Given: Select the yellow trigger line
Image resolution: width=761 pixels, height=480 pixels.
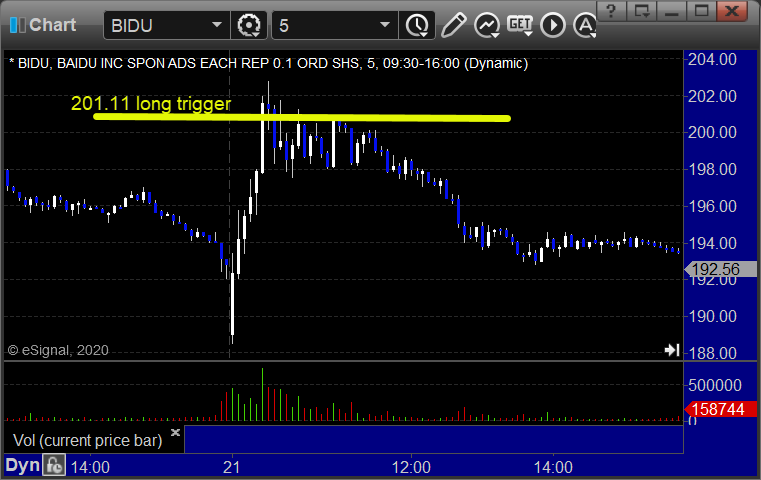Looking at the screenshot, I should 301,117.
